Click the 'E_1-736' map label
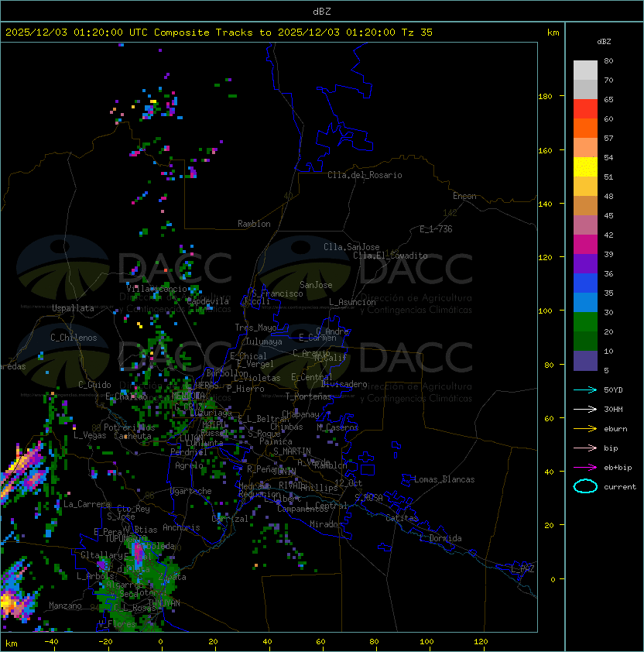644x652 pixels. pos(436,229)
